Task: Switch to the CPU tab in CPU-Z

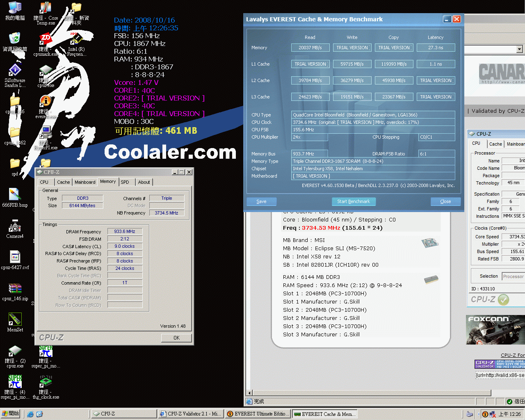Action: click(44, 182)
